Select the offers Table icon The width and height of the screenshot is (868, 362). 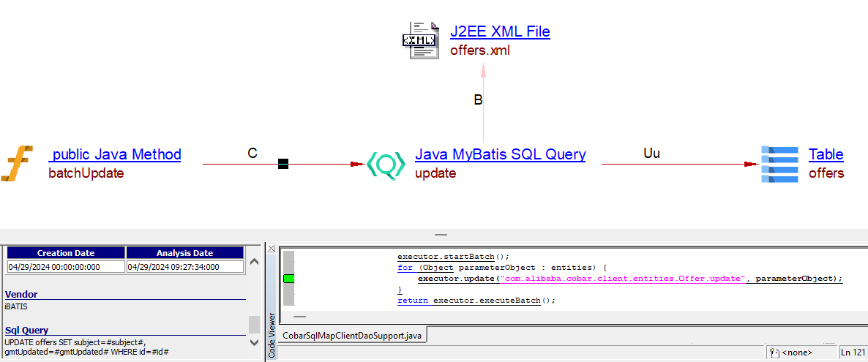click(x=779, y=164)
